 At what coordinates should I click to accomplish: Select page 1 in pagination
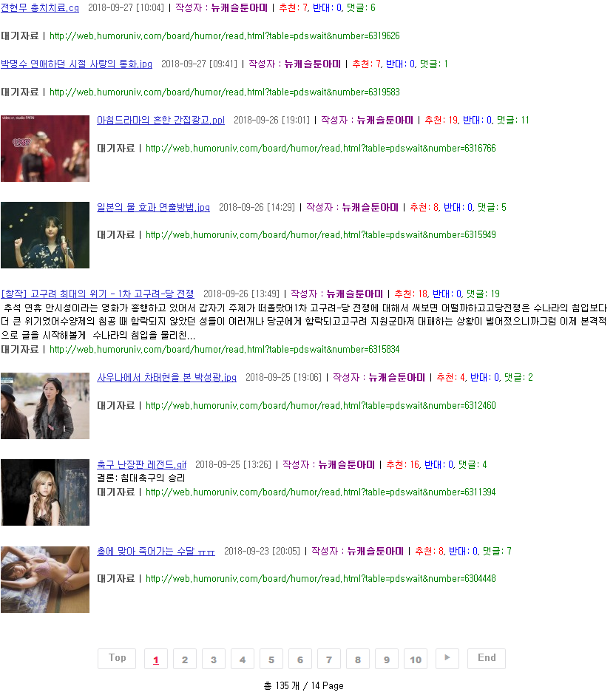pos(156,659)
